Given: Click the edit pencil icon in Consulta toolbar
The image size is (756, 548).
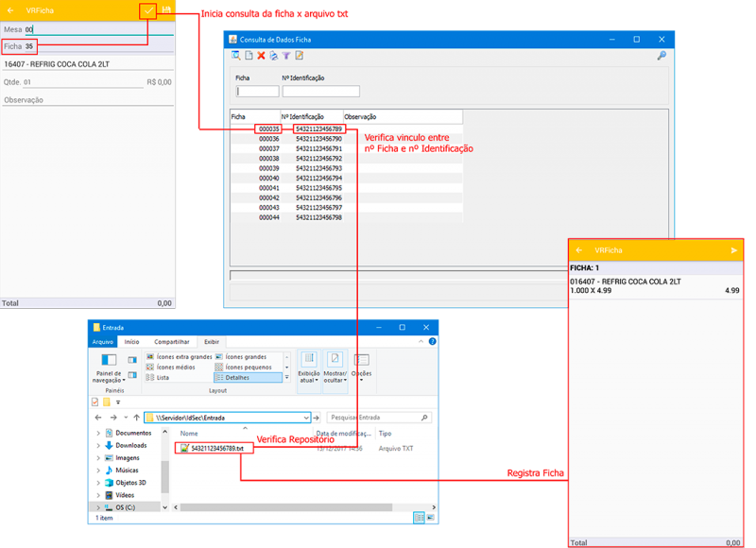Looking at the screenshot, I should point(299,56).
